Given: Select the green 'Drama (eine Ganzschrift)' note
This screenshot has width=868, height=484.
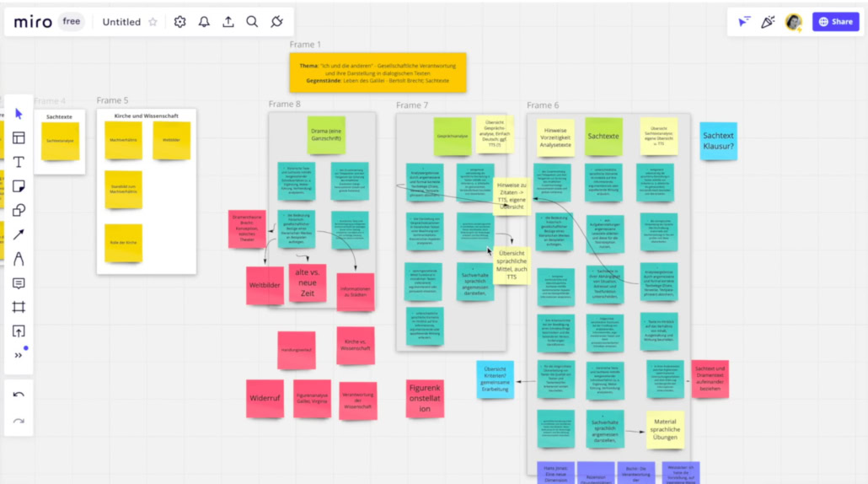Looking at the screenshot, I should pos(327,135).
